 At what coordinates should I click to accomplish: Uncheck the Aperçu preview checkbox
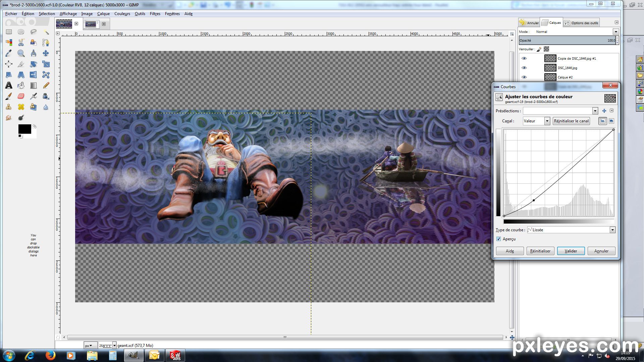point(498,239)
